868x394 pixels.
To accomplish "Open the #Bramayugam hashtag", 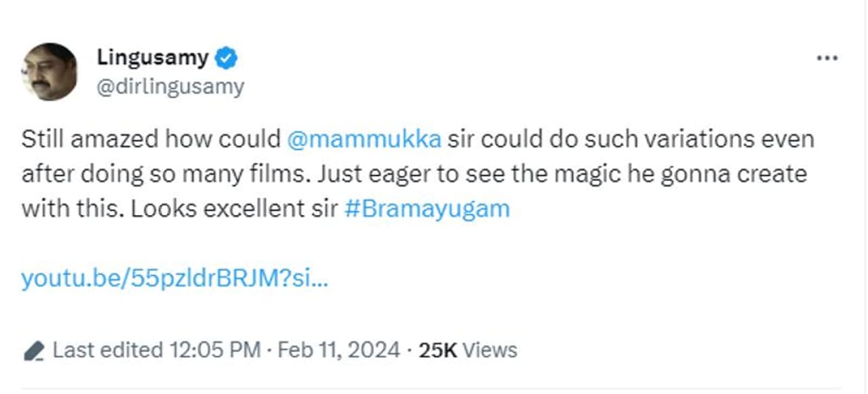I will pos(427,208).
